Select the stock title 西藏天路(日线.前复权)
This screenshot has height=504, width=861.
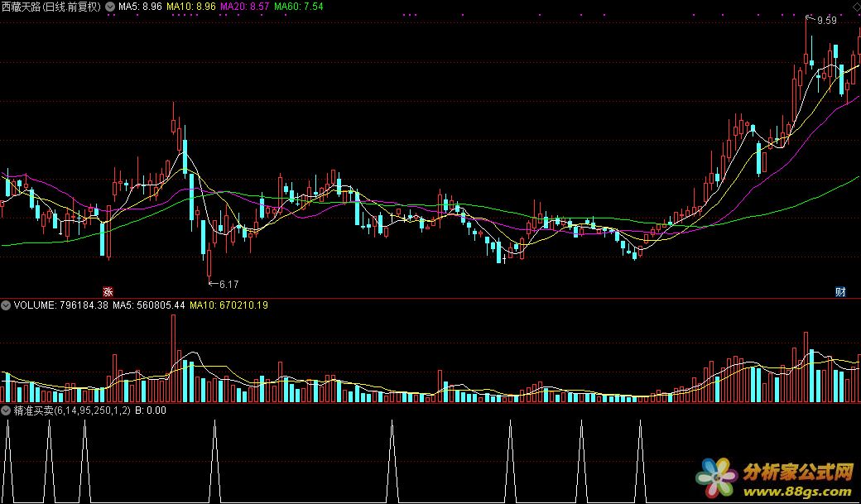click(51, 7)
